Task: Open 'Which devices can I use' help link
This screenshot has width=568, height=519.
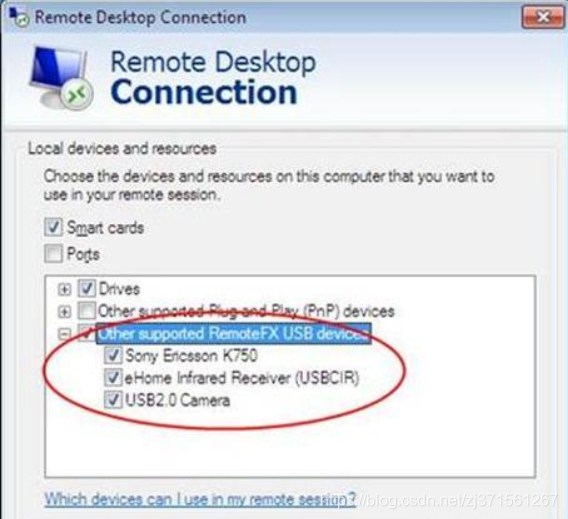Action: (x=200, y=499)
